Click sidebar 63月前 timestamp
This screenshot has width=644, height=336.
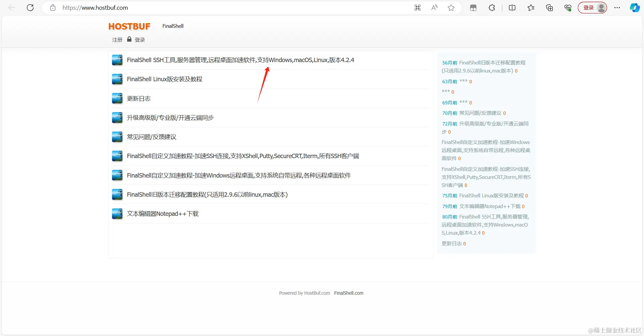[449, 82]
